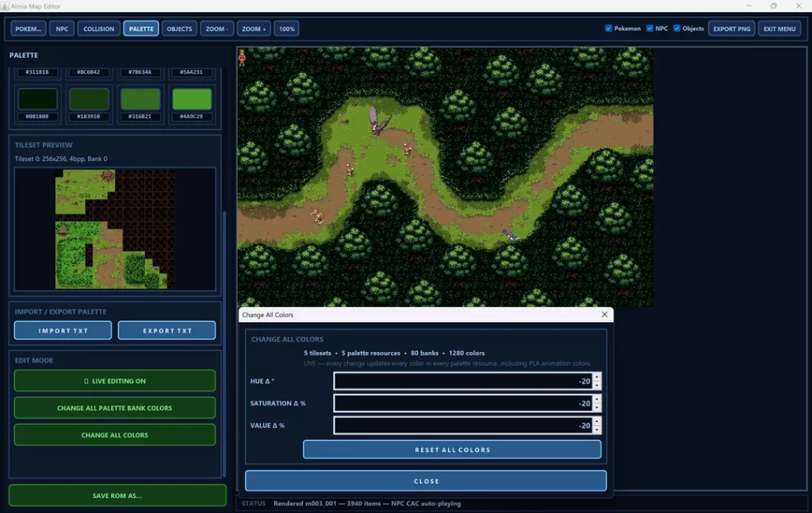Select the #4A9C29 color swatch
Viewport: 812px width, 513px height.
point(191,99)
